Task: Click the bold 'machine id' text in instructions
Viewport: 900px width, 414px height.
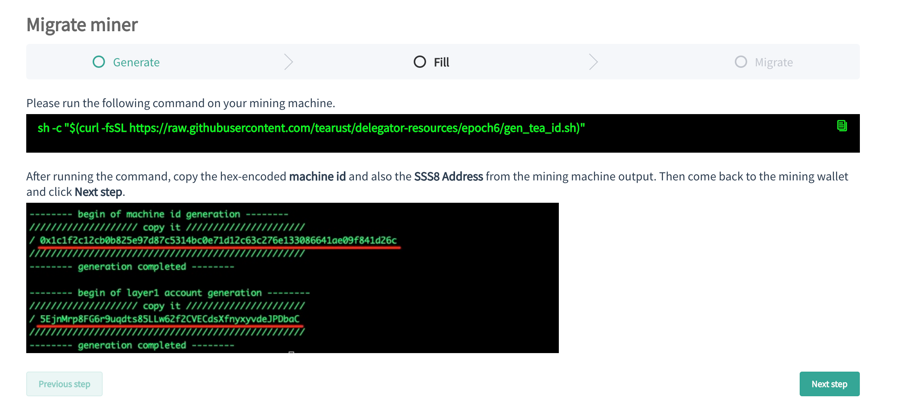Action: click(x=317, y=176)
